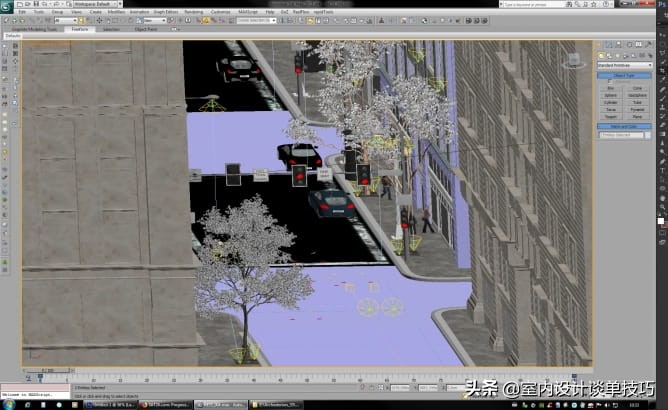
Task: Click the object color swatch
Action: (x=648, y=134)
